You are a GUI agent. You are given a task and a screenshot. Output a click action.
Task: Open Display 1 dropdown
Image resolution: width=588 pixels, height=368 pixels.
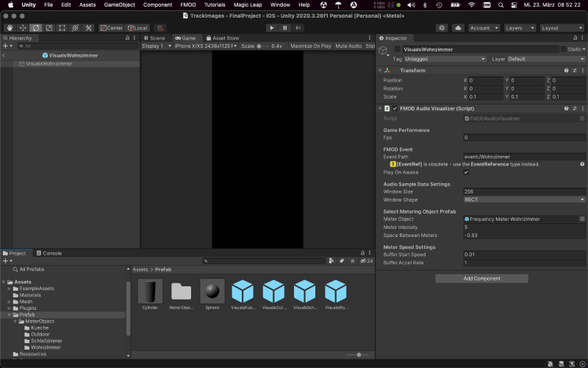click(x=157, y=46)
